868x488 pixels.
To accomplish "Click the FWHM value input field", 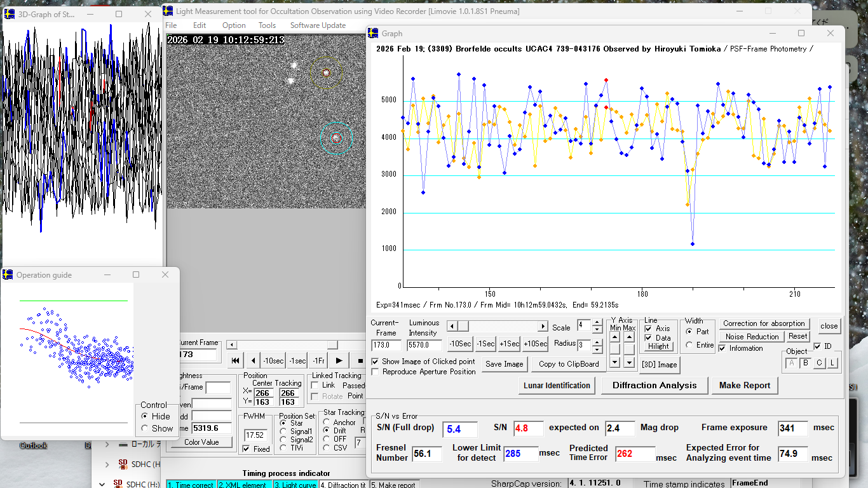I will pyautogui.click(x=255, y=435).
